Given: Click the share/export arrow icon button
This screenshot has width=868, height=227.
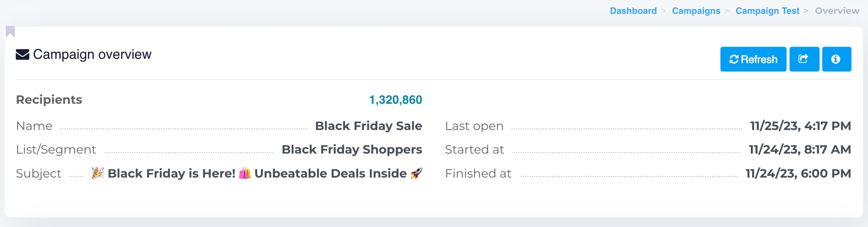Looking at the screenshot, I should (x=804, y=59).
